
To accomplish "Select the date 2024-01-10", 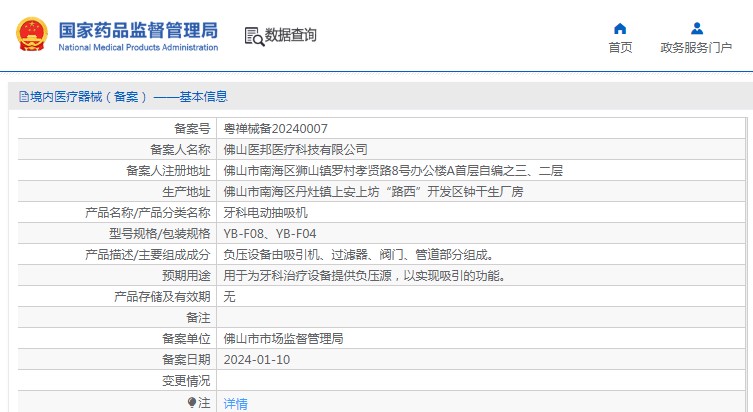I will click(256, 360).
